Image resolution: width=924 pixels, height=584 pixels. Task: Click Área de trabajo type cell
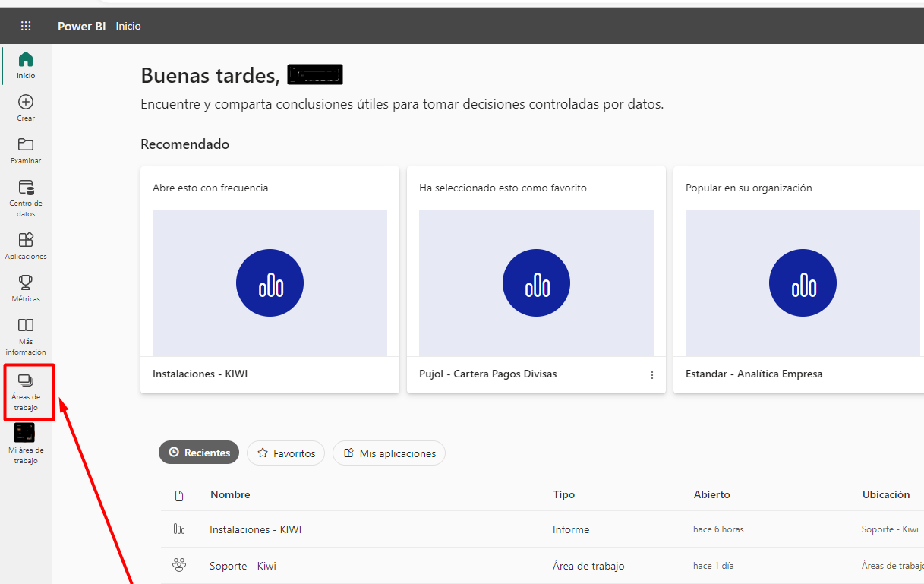[x=588, y=566]
